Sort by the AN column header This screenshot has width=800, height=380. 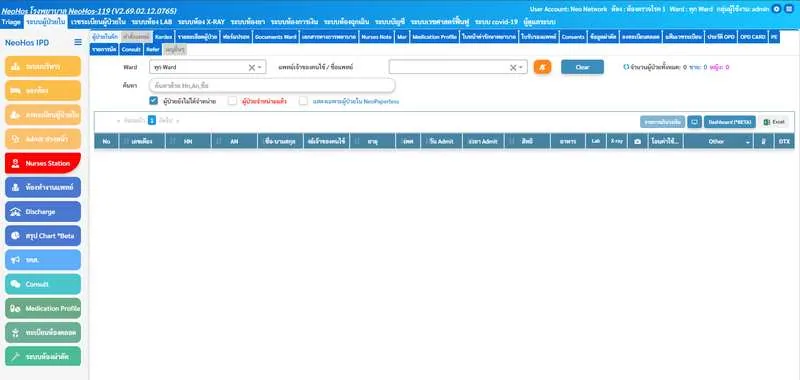234,141
